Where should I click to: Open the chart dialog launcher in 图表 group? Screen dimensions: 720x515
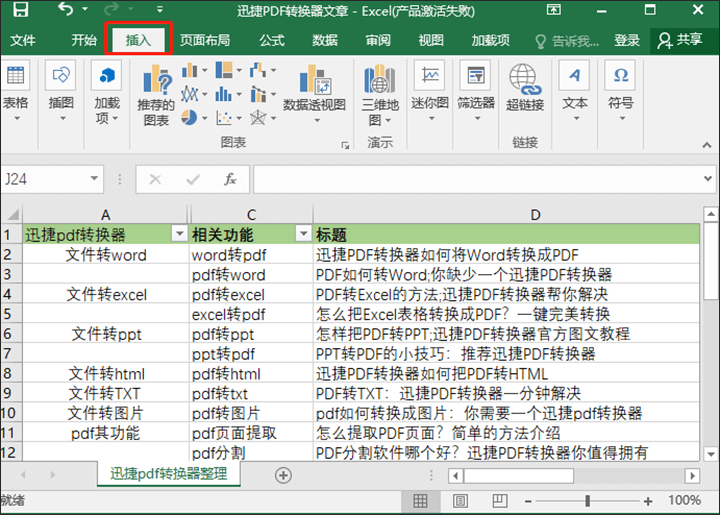345,146
